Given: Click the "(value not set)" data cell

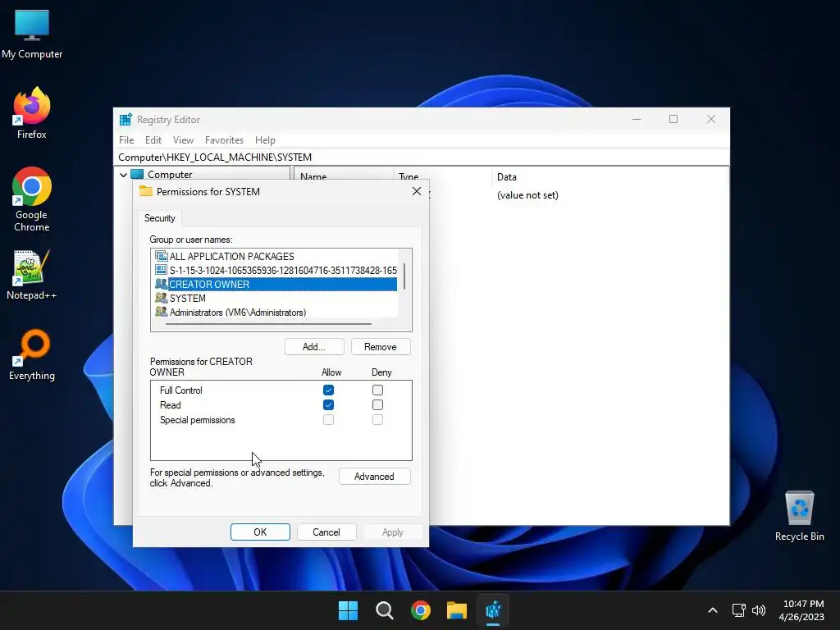Looking at the screenshot, I should pos(527,195).
